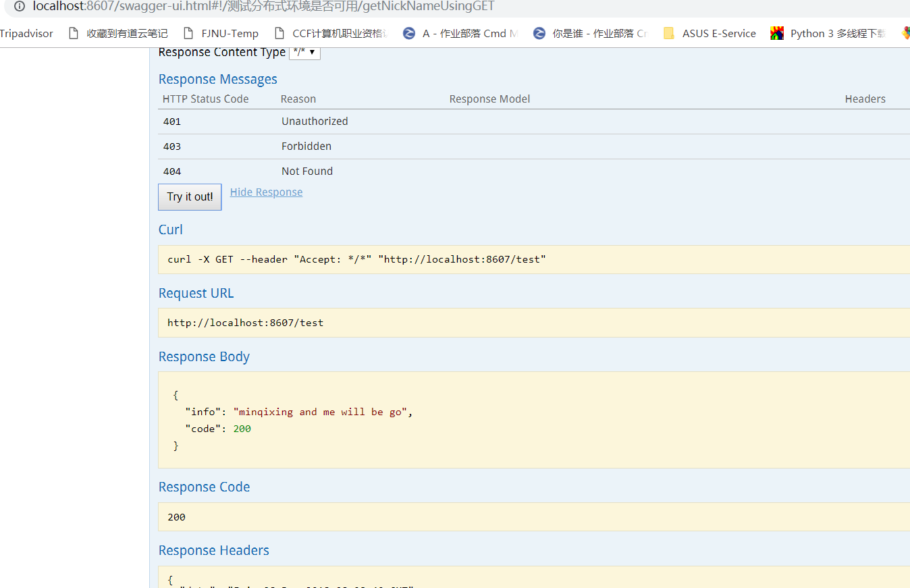
Task: Click the Forbidden reason text
Action: (306, 146)
